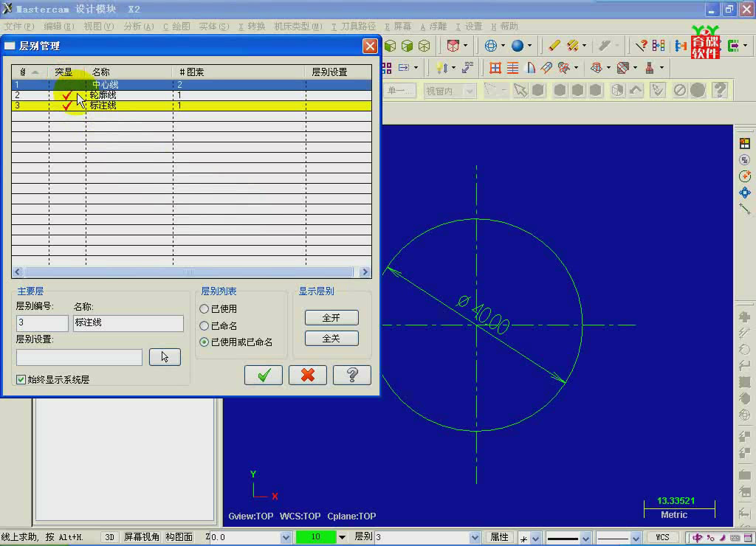The width and height of the screenshot is (756, 546).
Task: Click the yellow pencil delete icon
Action: pos(554,46)
